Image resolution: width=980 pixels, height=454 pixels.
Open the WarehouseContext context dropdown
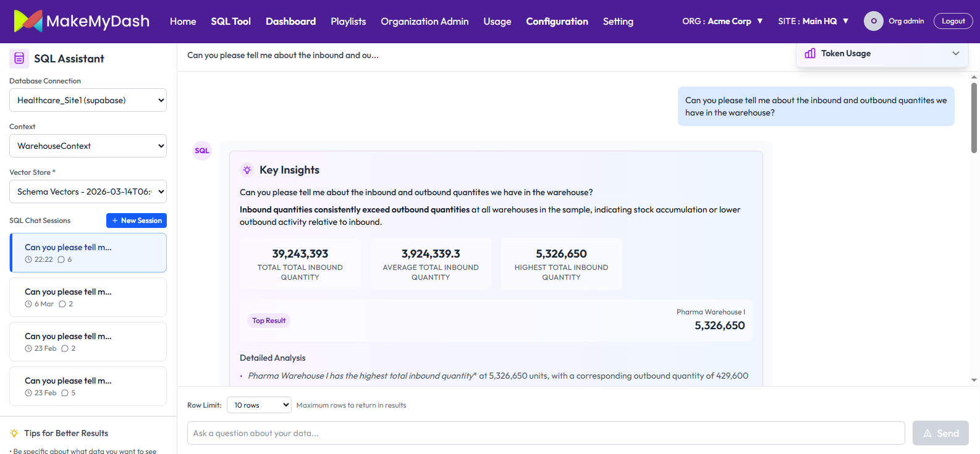(88, 146)
